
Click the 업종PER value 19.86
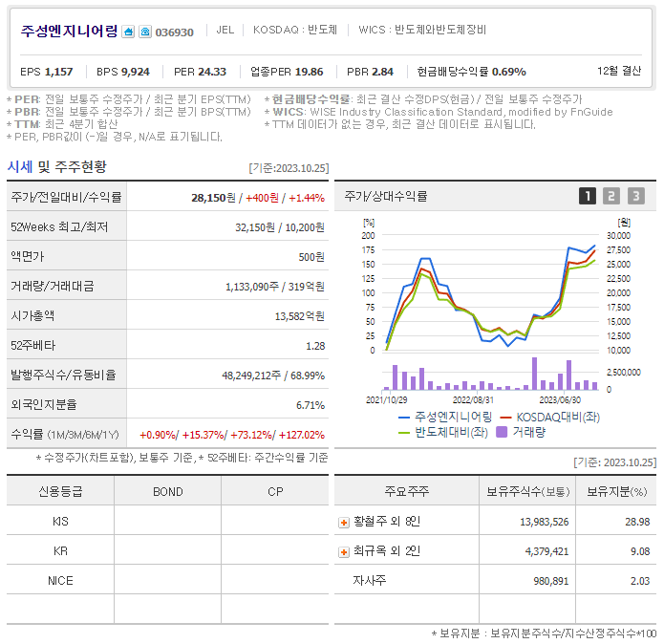click(x=310, y=72)
